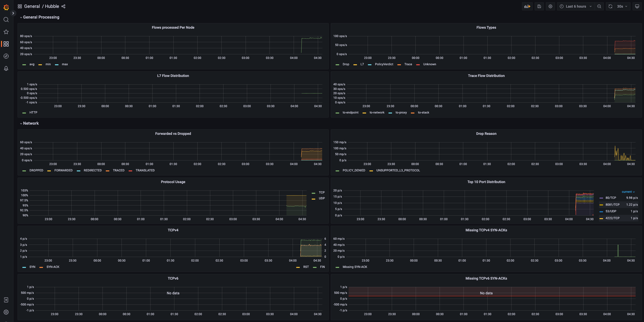Collapse the Network row
The image size is (644, 322).
31,123
